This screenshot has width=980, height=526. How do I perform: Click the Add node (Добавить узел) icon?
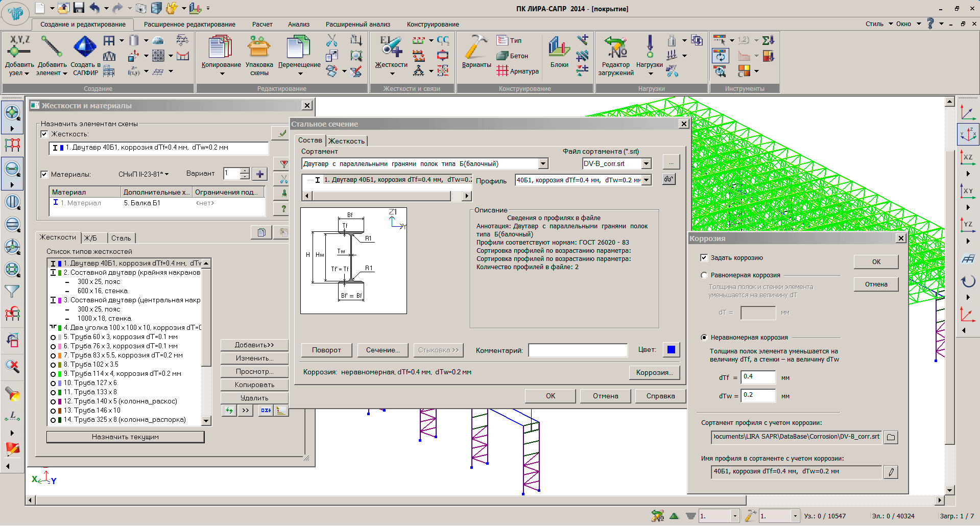point(19,47)
